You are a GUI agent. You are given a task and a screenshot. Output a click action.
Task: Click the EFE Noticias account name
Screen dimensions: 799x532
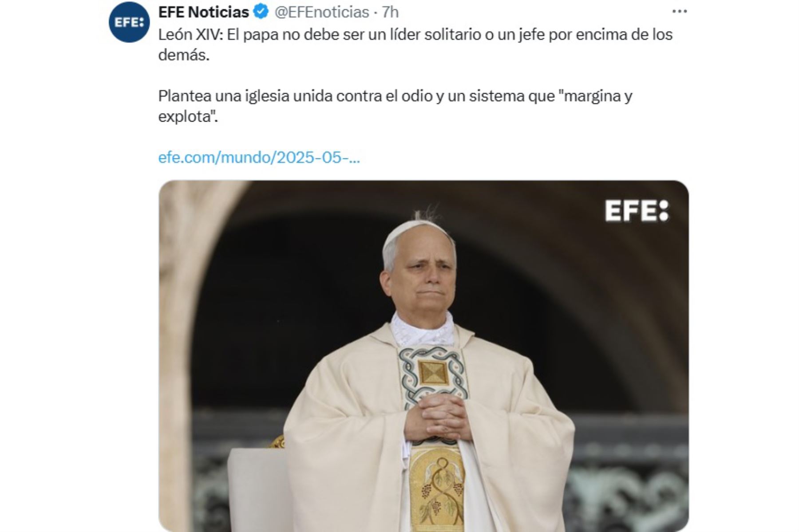point(203,12)
